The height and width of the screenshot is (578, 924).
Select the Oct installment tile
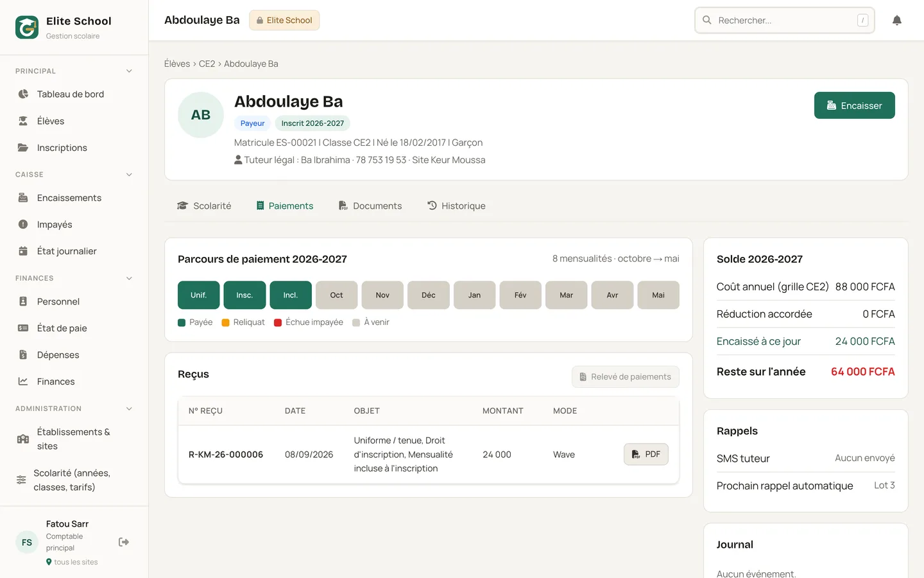337,295
